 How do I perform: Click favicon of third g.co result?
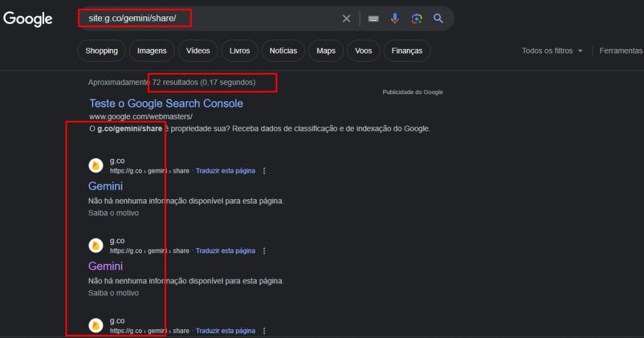coord(96,325)
